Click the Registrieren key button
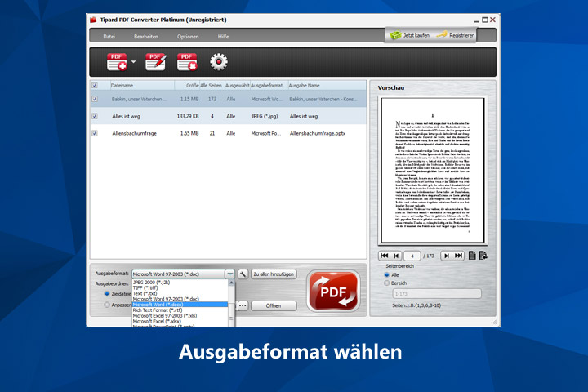Screen dimensions: 588x392 (456, 35)
